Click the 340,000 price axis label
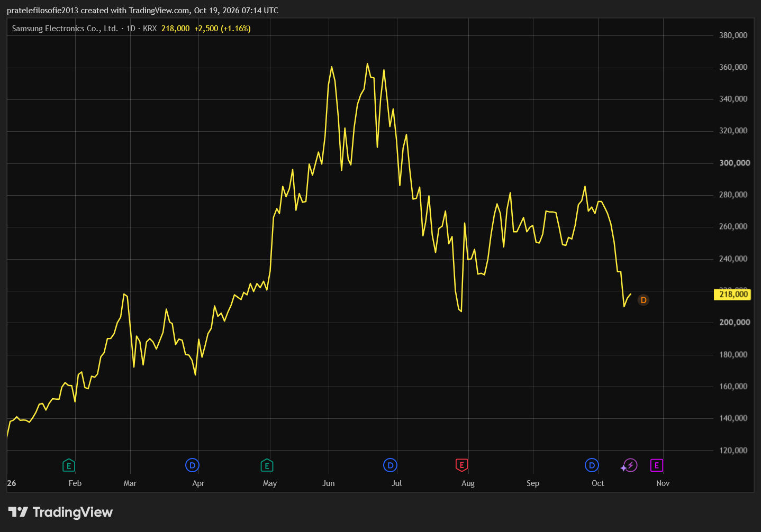The image size is (761, 532). pyautogui.click(x=733, y=99)
